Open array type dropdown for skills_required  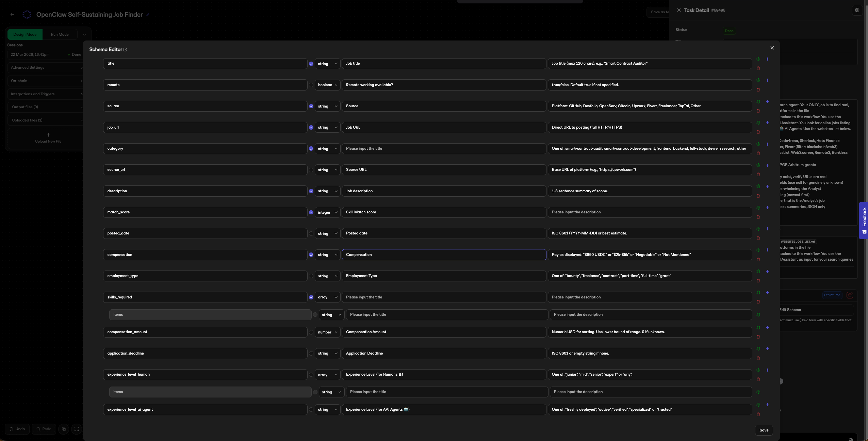coord(327,297)
